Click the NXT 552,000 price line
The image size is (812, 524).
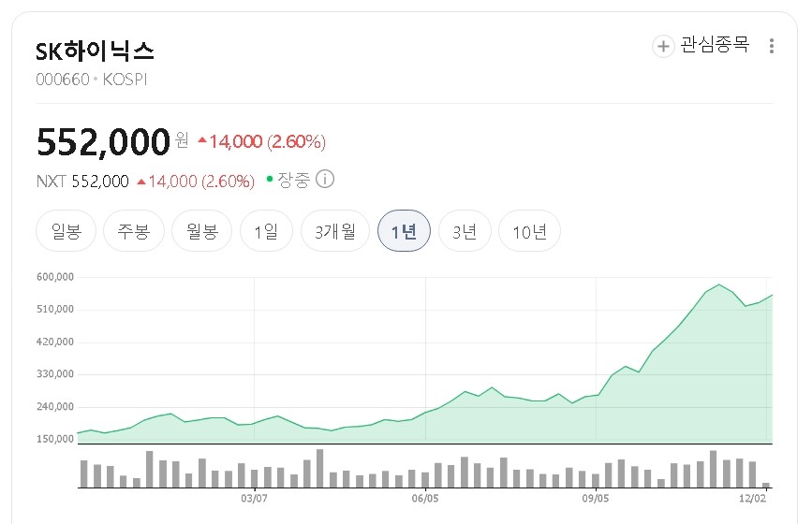(x=82, y=182)
